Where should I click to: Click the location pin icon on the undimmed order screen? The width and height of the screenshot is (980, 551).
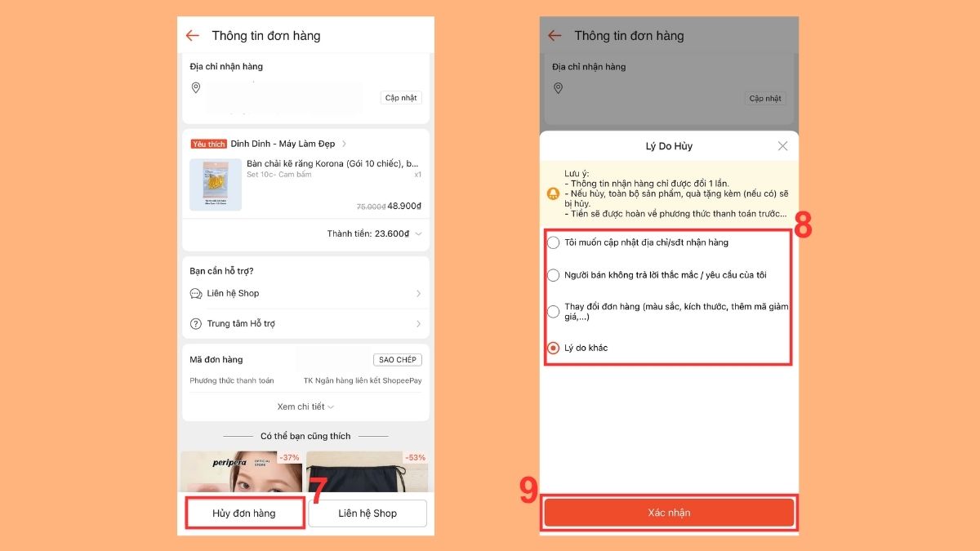(196, 88)
